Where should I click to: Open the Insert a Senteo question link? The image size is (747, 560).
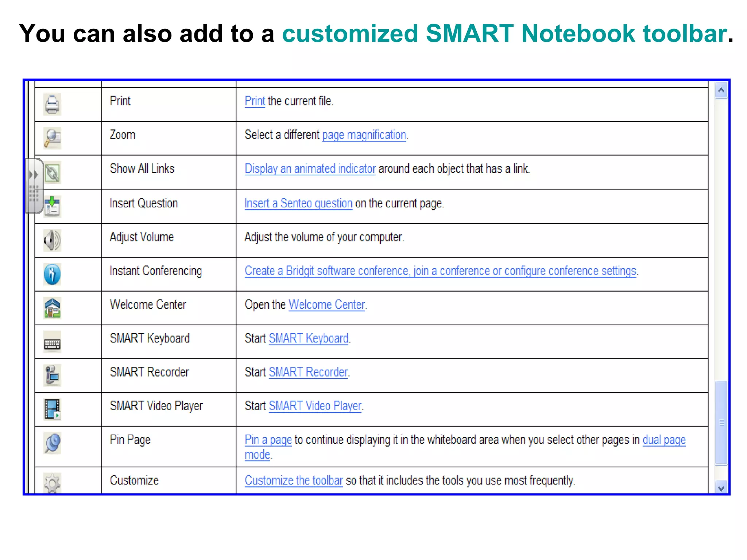pyautogui.click(x=298, y=203)
